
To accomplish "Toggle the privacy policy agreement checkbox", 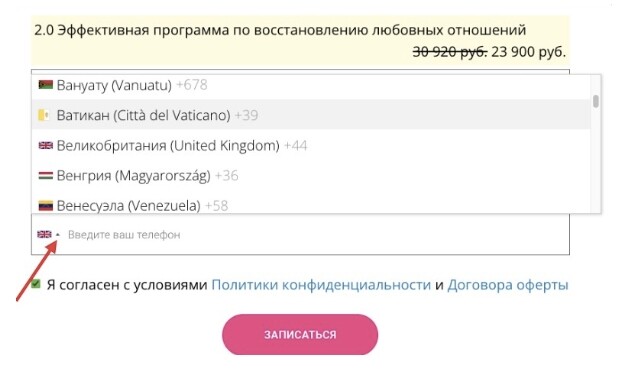I will click(x=36, y=284).
